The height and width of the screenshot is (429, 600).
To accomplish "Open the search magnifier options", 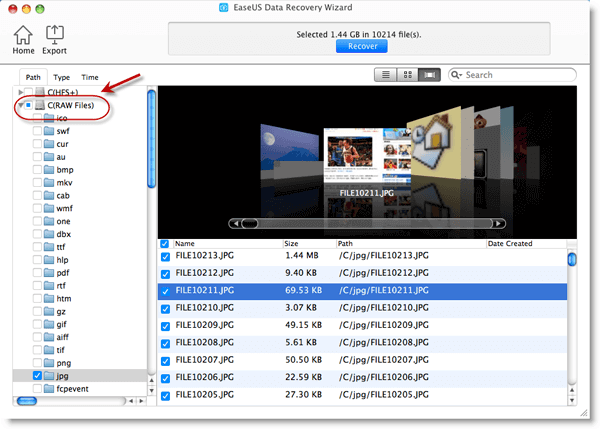I will click(457, 75).
